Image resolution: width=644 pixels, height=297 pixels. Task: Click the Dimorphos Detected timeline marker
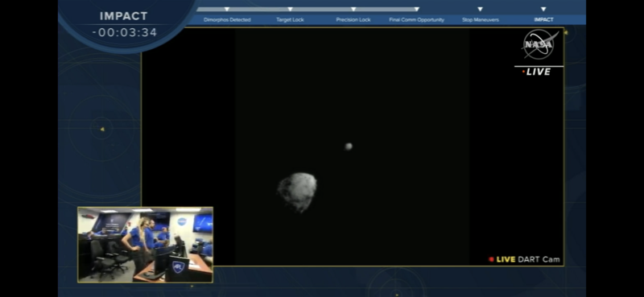point(227,9)
